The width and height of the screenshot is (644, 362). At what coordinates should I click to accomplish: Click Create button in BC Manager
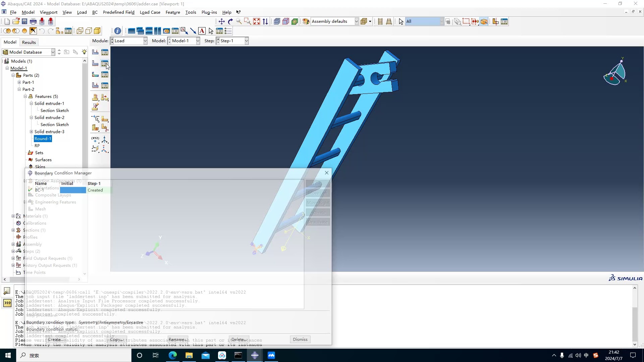56,340
